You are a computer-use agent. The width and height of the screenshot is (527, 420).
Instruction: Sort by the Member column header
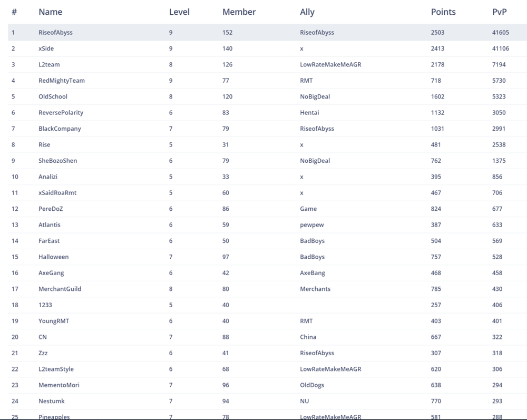pos(239,12)
